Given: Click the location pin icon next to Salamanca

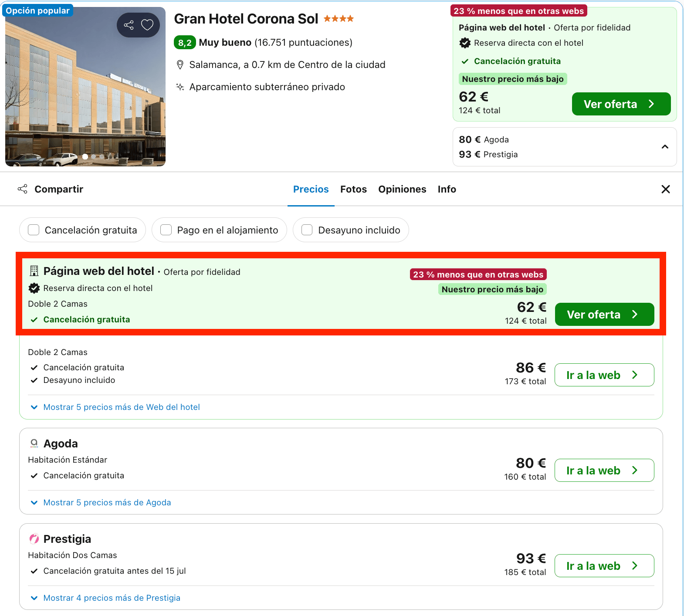Looking at the screenshot, I should (180, 65).
